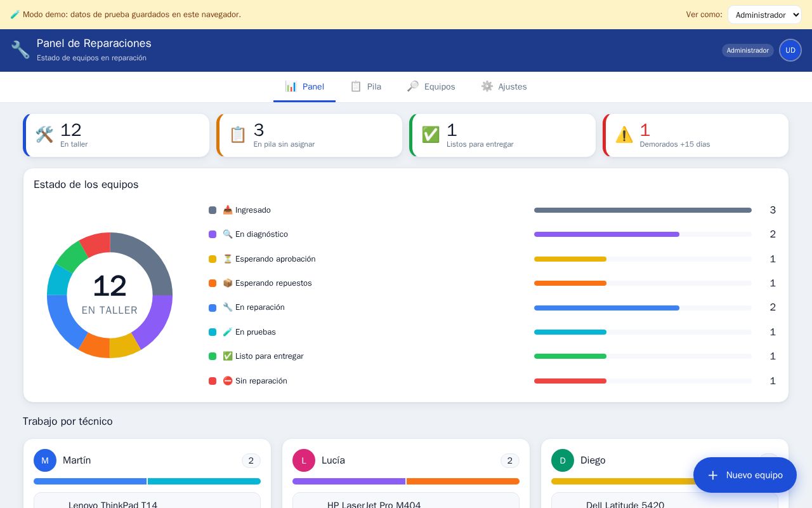Click the no-entry icon beside Sin reparación
The height and width of the screenshot is (508, 812).
228,381
